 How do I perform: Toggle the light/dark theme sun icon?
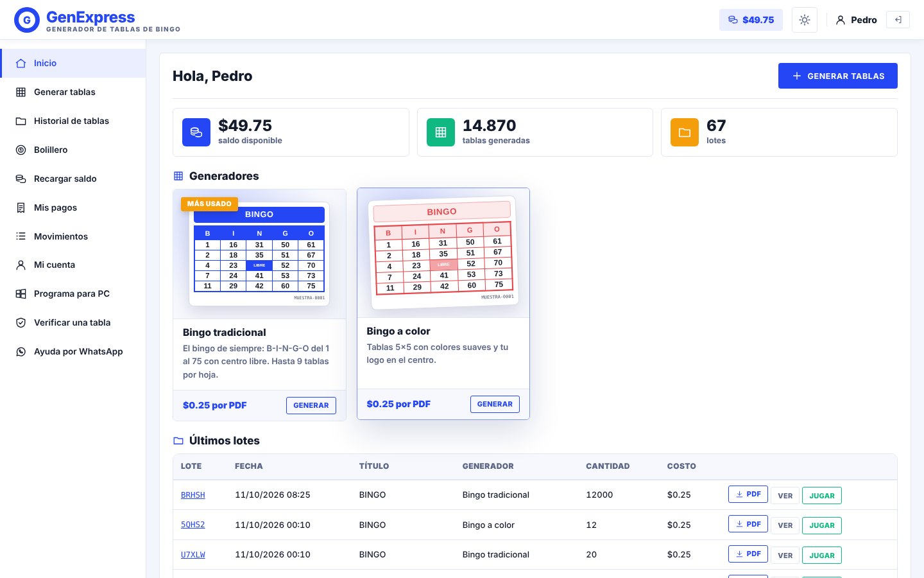[x=805, y=20]
